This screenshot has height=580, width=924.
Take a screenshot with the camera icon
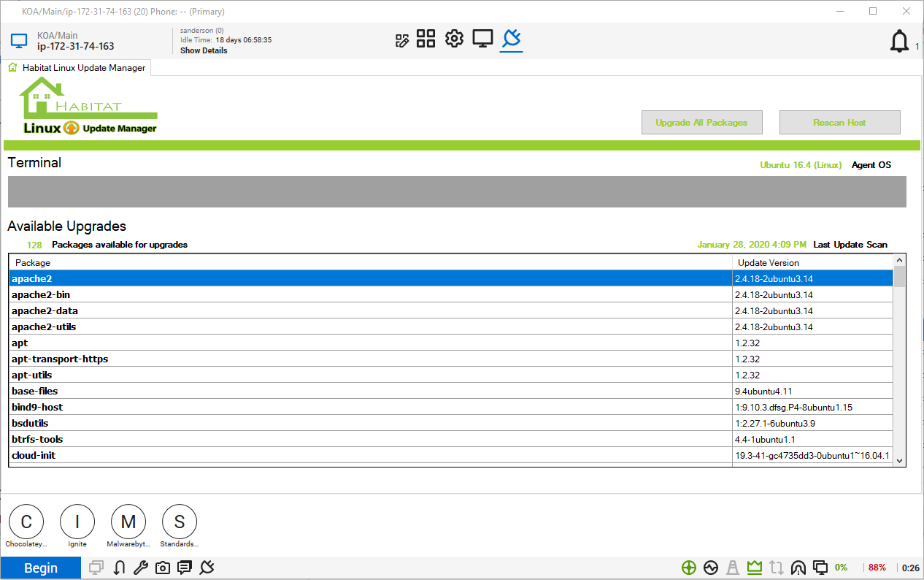[163, 568]
